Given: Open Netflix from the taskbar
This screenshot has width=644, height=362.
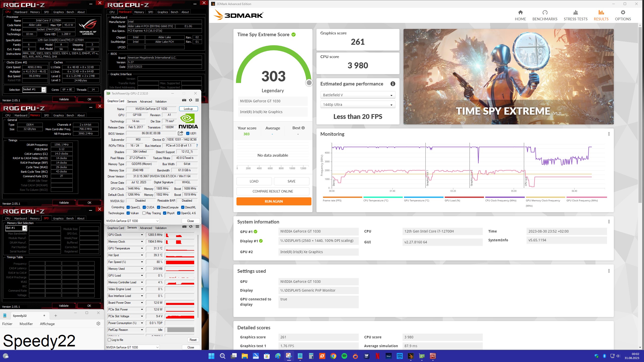Looking at the screenshot, I should tap(378, 356).
